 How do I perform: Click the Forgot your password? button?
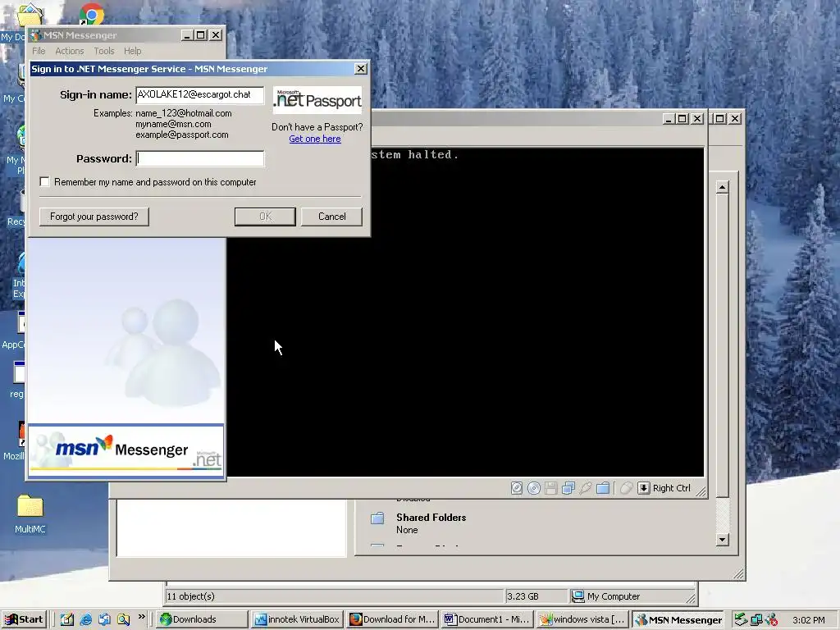(94, 217)
